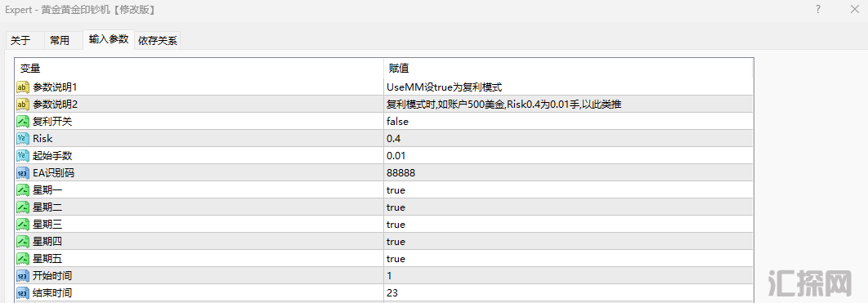Select the true value of 星期二
Viewport: 868px width, 303px height.
[568, 207]
